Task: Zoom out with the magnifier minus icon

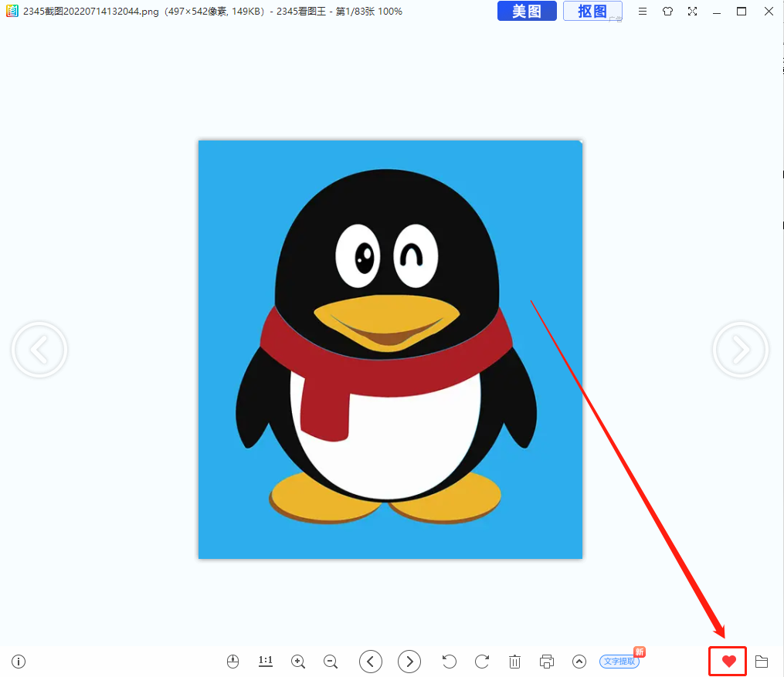Action: pos(331,662)
